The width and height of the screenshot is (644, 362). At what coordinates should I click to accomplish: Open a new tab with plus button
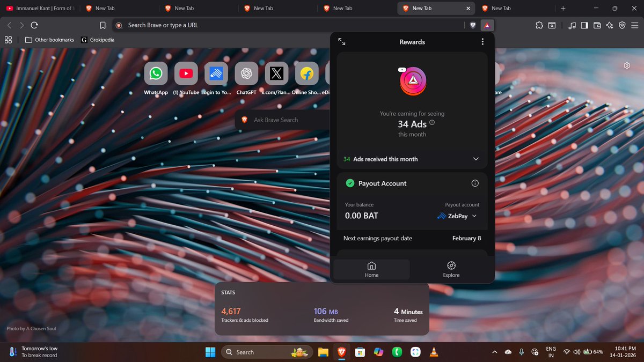point(563,9)
